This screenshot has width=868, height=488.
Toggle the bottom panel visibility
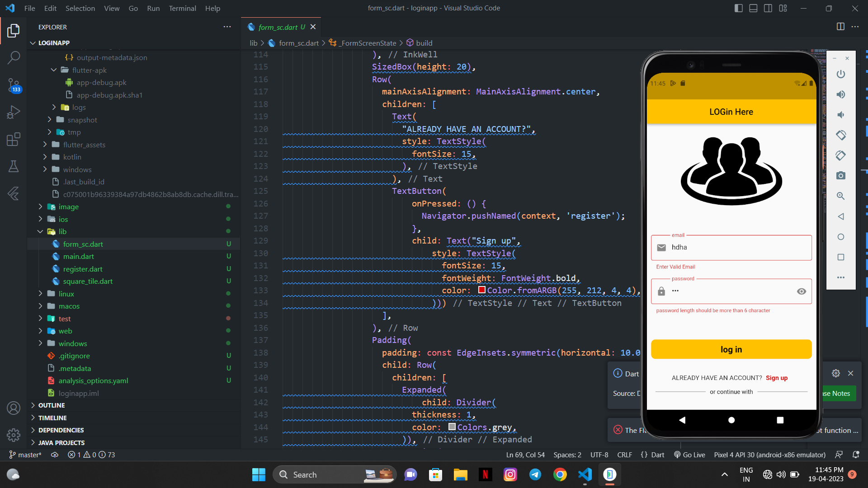(x=753, y=8)
